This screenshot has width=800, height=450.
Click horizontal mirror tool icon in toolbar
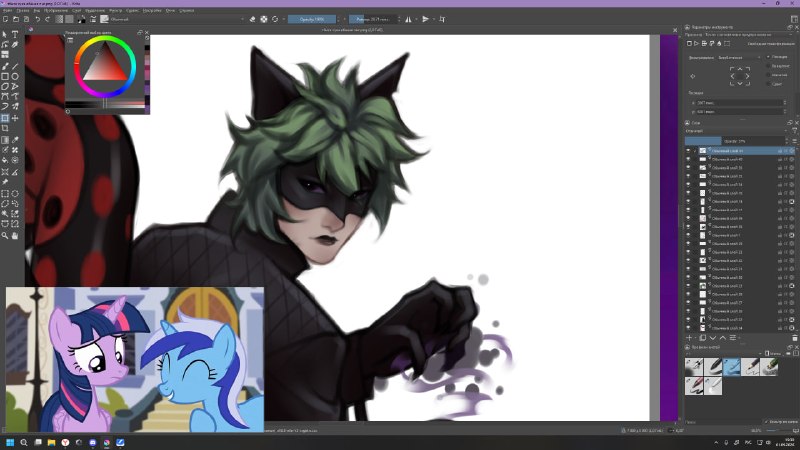(x=408, y=19)
